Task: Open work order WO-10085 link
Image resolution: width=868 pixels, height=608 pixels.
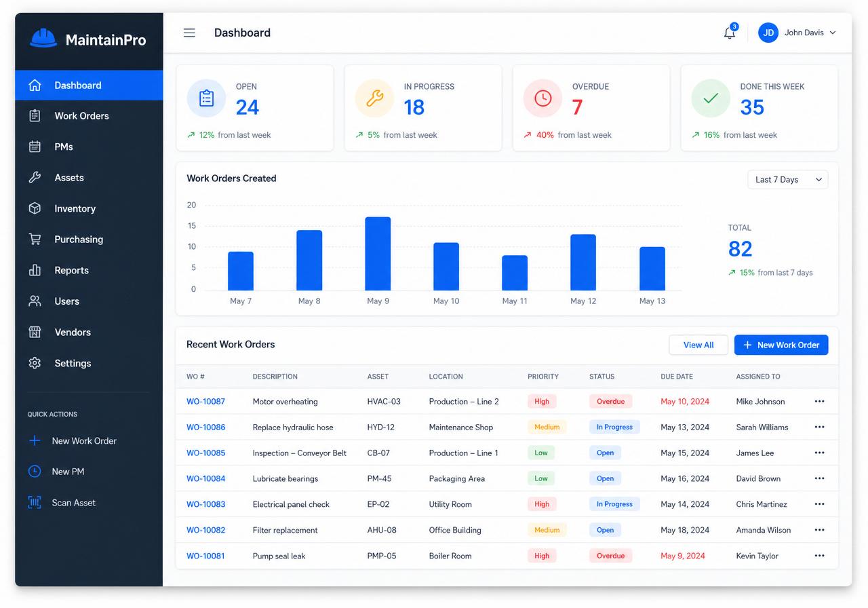Action: [x=205, y=453]
